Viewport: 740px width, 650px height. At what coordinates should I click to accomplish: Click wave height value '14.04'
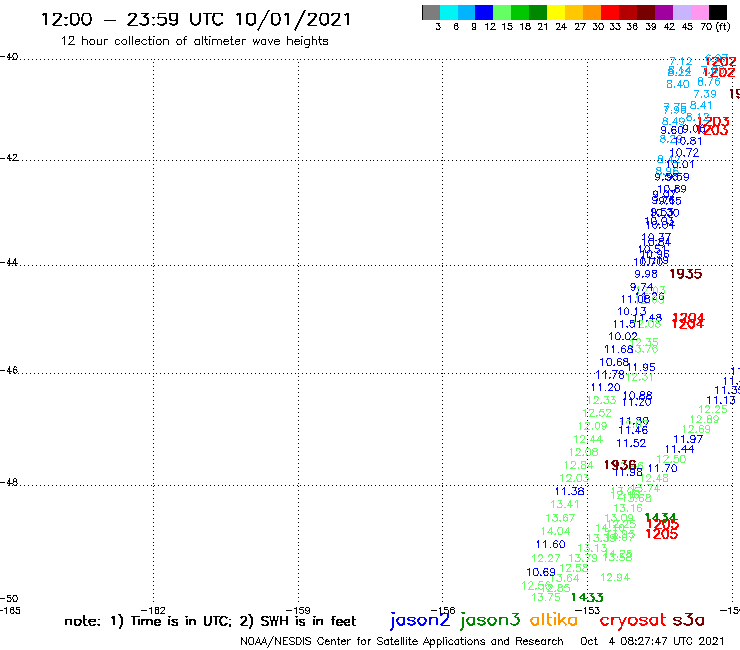pos(555,531)
